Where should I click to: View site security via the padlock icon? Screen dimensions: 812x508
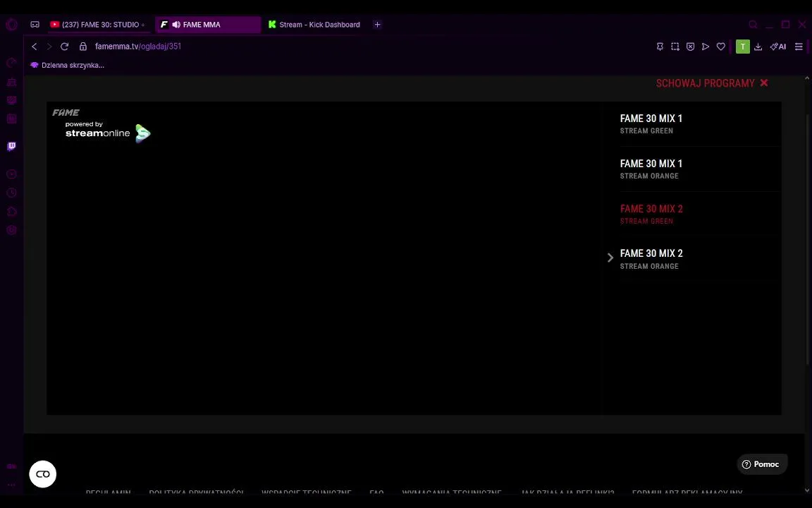point(83,46)
